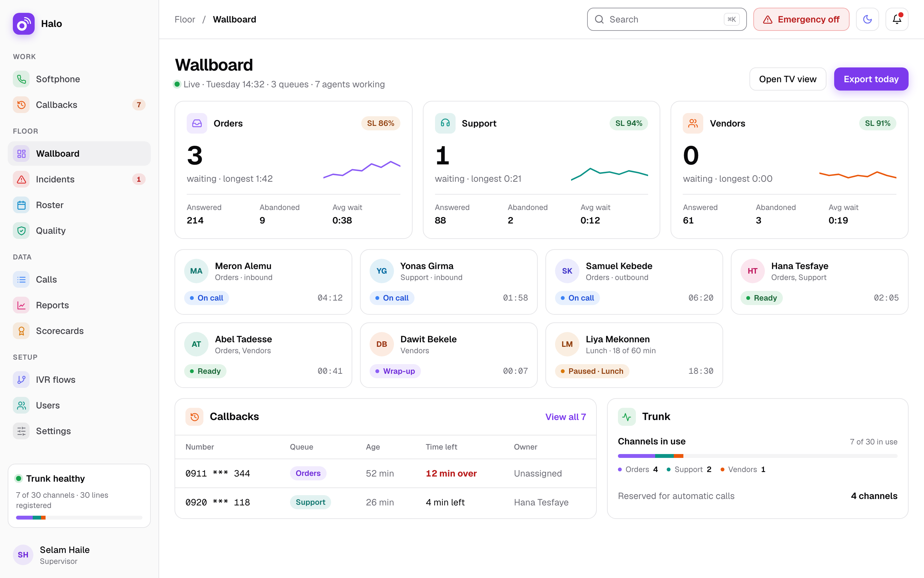Image resolution: width=924 pixels, height=578 pixels.
Task: Open Selam Haile supervisor profile
Action: 79,555
